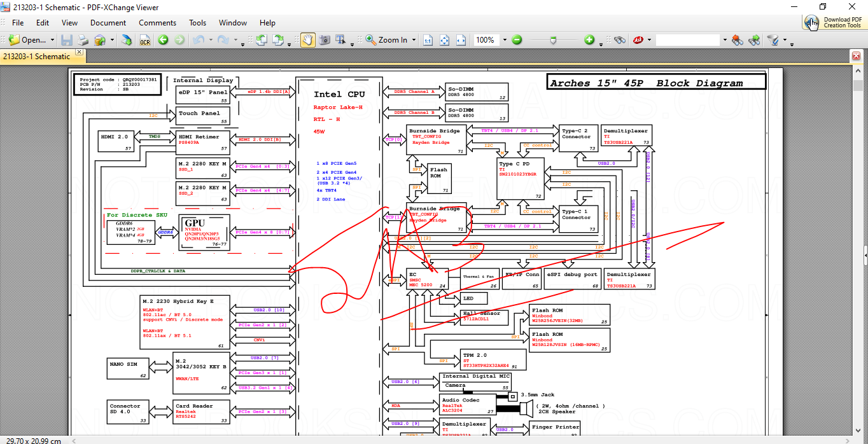The height and width of the screenshot is (444, 868).
Task: Expand the Undo history dropdown
Action: pos(209,40)
